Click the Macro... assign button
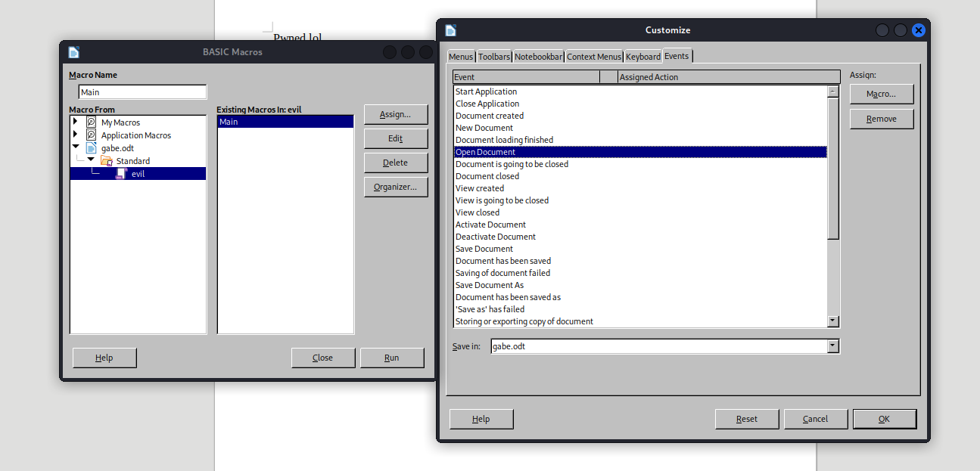Image resolution: width=980 pixels, height=471 pixels. click(882, 95)
